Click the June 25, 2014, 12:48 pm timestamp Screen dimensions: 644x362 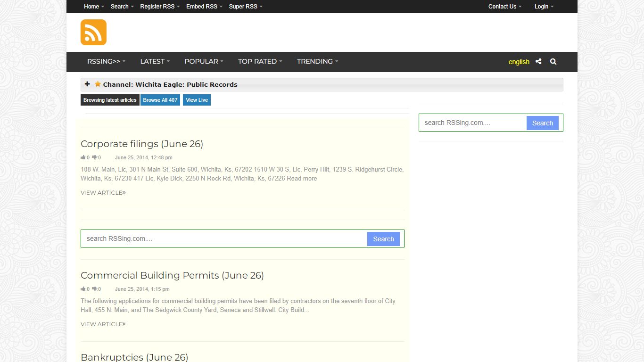[x=143, y=157]
